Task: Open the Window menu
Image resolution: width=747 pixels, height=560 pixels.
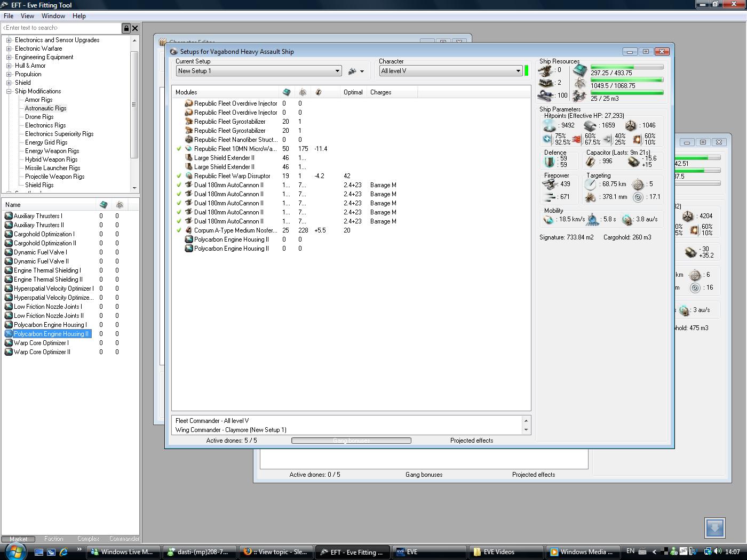Action: pos(53,16)
